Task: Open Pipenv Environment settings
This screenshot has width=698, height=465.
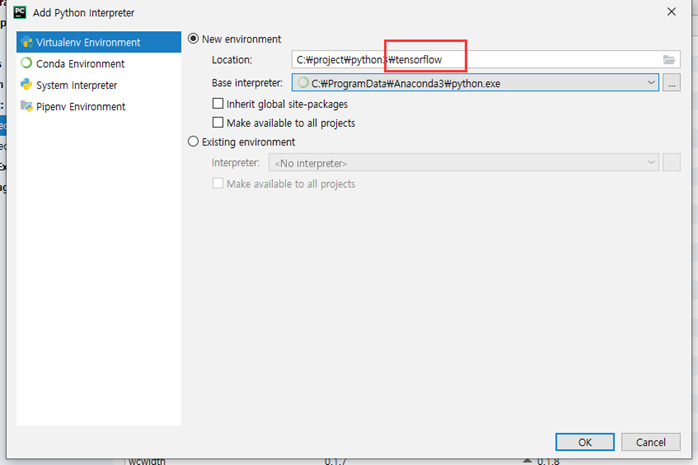Action: (x=98, y=106)
